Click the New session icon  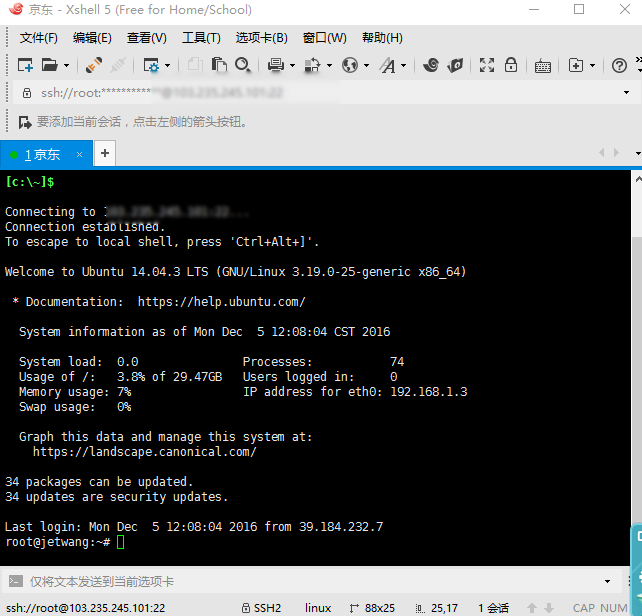pos(25,65)
